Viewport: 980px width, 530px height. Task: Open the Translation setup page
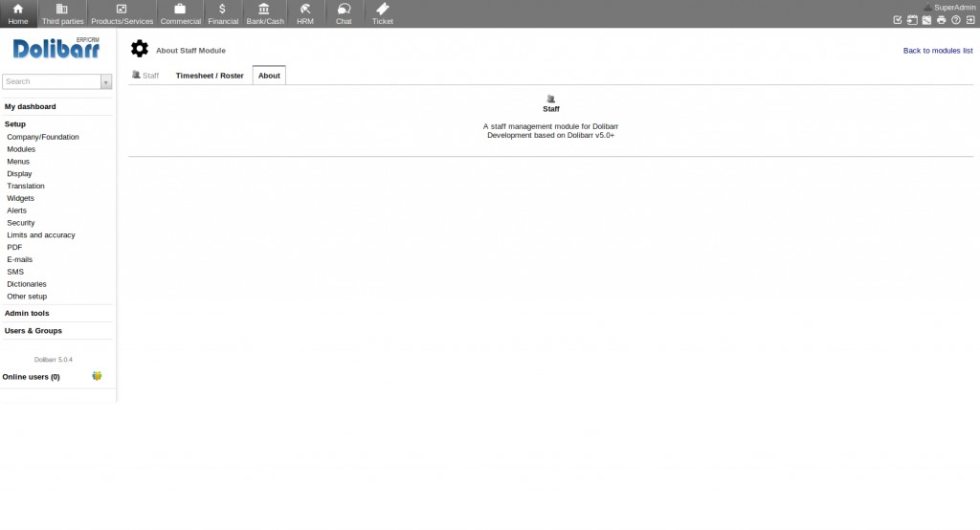pos(26,187)
